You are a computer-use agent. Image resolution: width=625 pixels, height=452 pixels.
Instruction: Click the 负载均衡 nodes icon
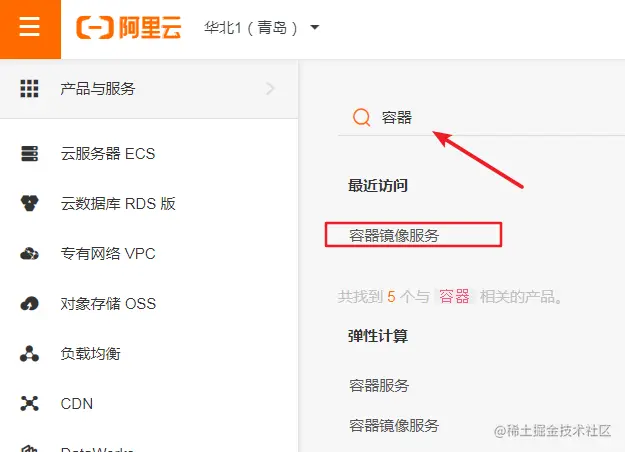pos(29,354)
